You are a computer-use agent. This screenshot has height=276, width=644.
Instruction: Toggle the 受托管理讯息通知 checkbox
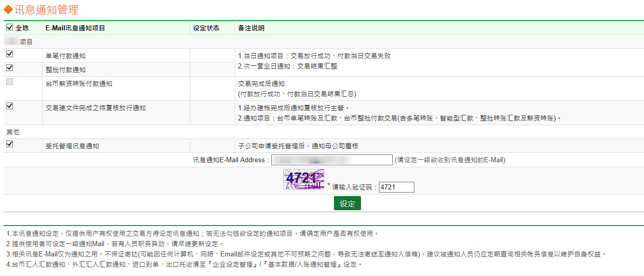pos(10,144)
